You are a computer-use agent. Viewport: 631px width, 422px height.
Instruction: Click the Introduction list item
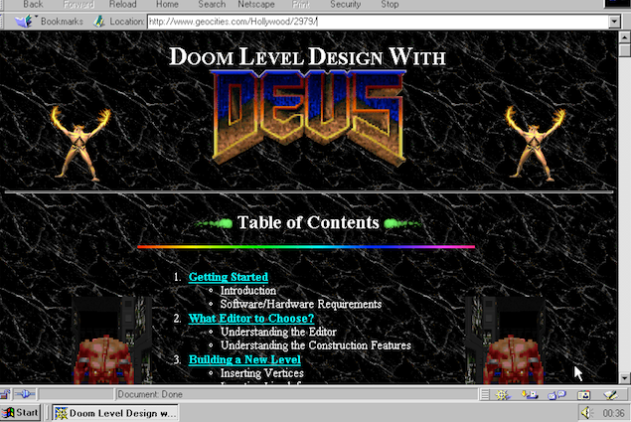(248, 290)
